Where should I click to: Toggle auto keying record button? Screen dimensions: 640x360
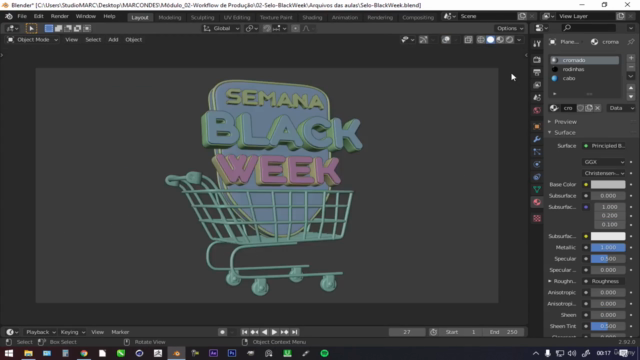(222, 332)
